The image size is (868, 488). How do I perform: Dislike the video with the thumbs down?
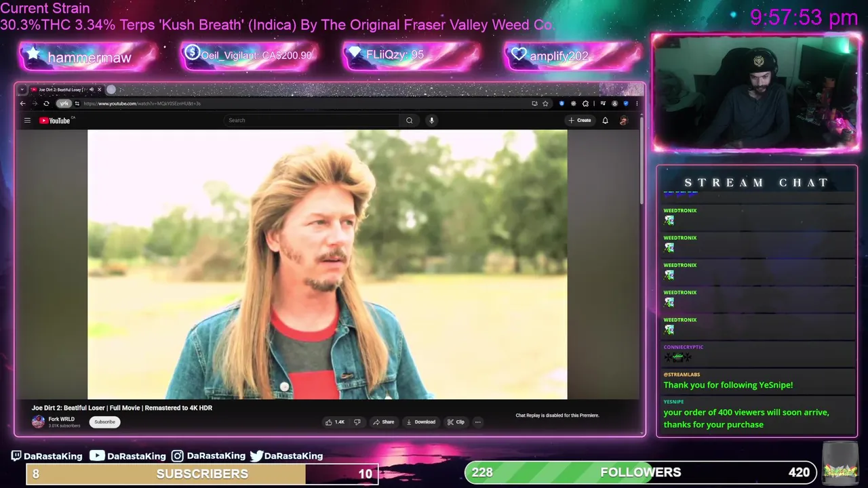pos(357,422)
